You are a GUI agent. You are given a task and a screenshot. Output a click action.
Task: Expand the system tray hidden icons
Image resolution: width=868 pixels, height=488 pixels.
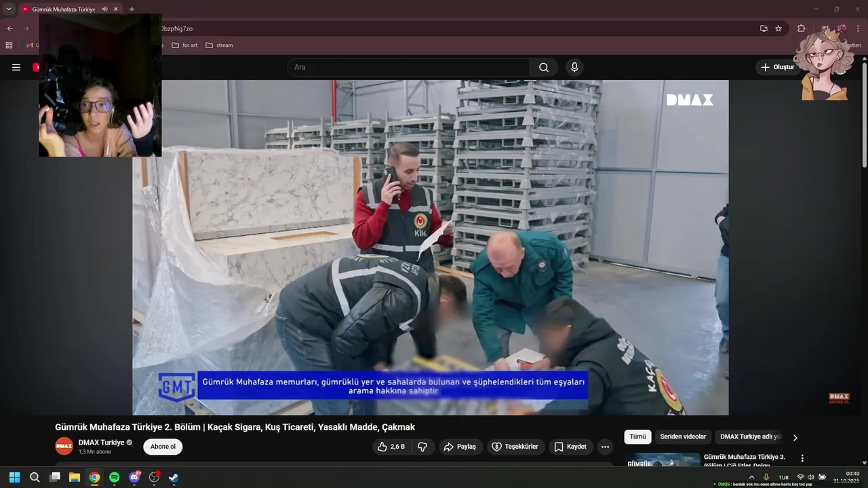(x=751, y=477)
